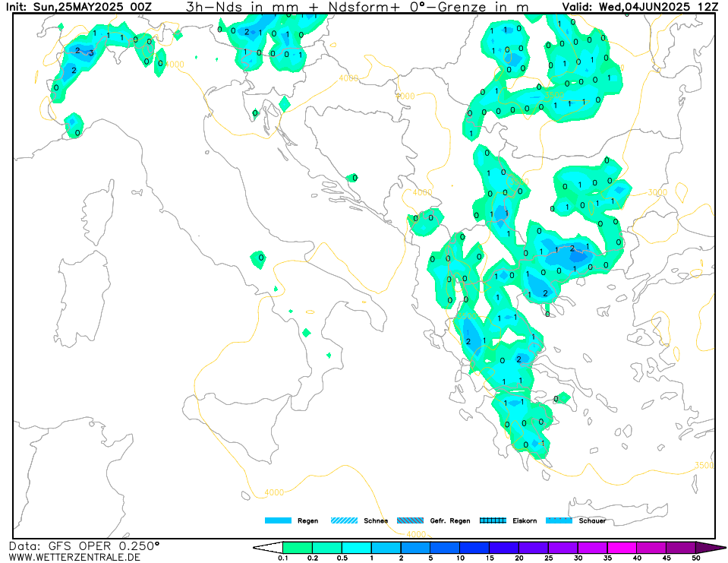Click the 'Regen' legend label
This screenshot has width=728, height=563.
point(307,520)
